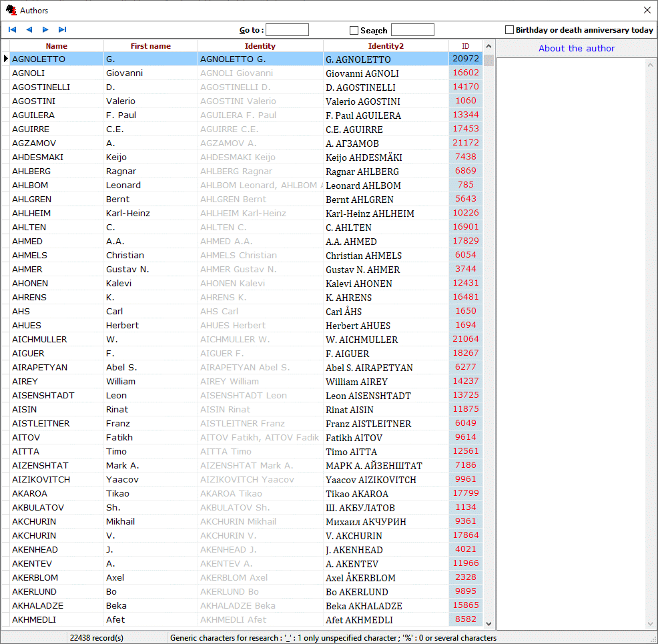Image resolution: width=658 pixels, height=644 pixels.
Task: Click scroll-down arrow of the authors table
Action: point(488,624)
